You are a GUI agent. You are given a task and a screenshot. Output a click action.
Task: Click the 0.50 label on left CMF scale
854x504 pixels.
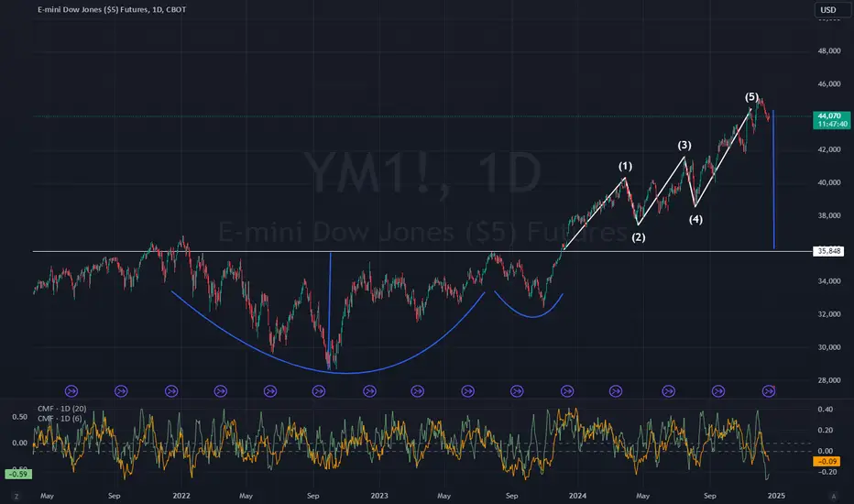[19, 417]
